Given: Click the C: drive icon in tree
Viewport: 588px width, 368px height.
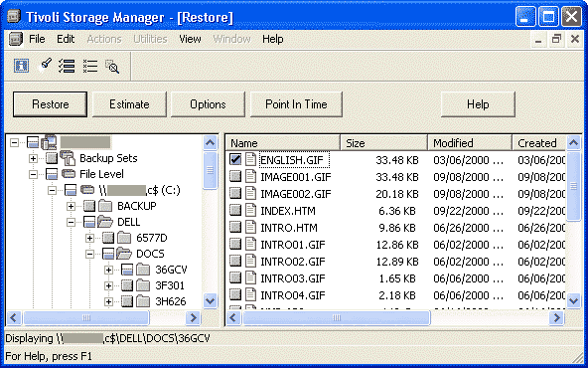Looking at the screenshot, I should (x=87, y=190).
